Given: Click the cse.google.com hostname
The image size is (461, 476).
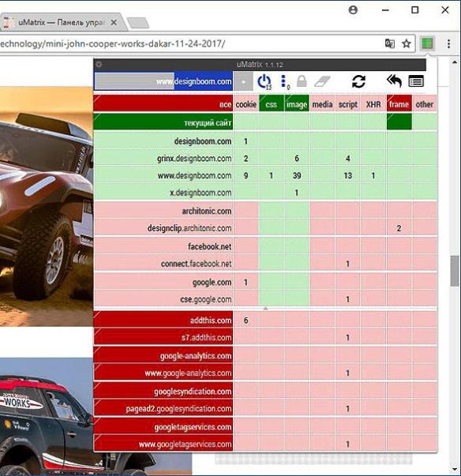Looking at the screenshot, I should 163,299.
